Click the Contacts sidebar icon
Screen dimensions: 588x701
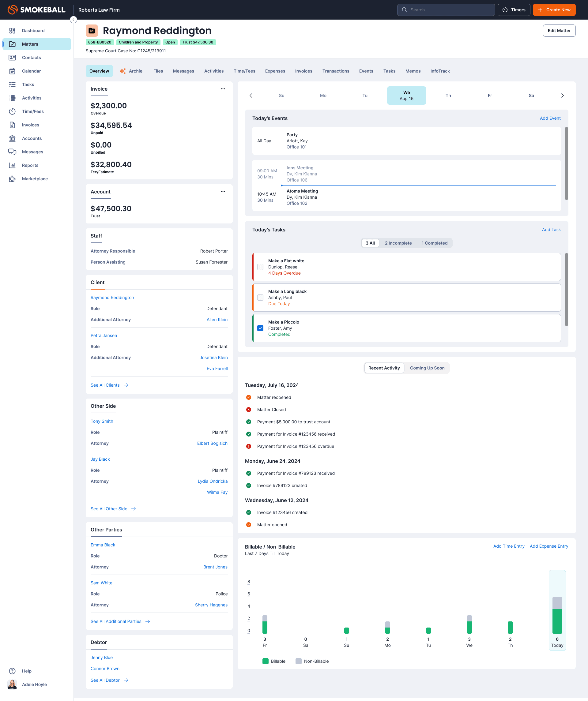pyautogui.click(x=12, y=58)
